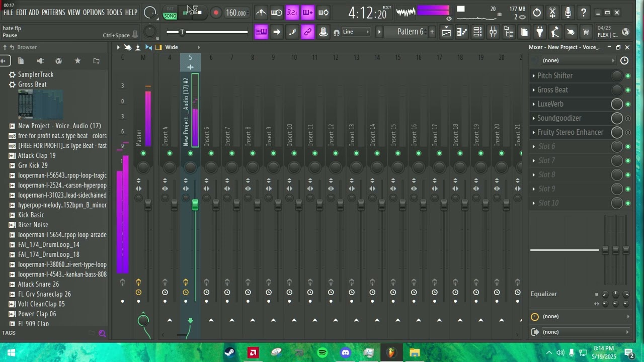
Task: Open the TOOLS menu
Action: coord(114,12)
